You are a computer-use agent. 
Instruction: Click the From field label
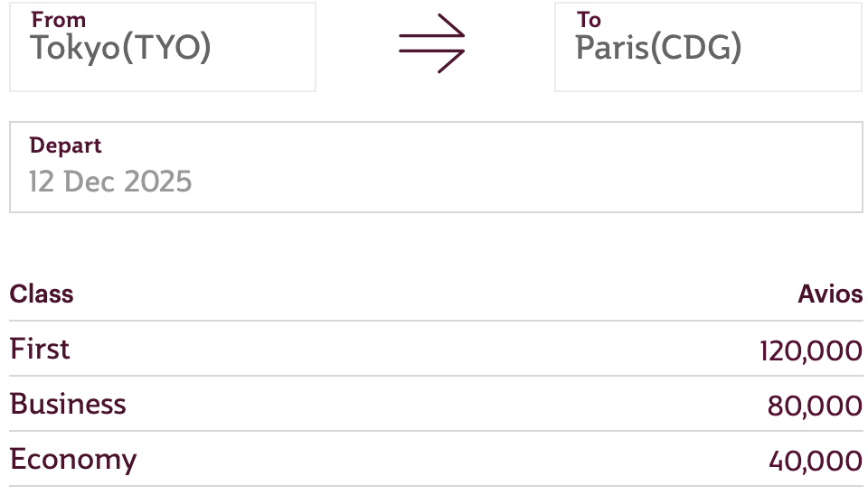(58, 20)
